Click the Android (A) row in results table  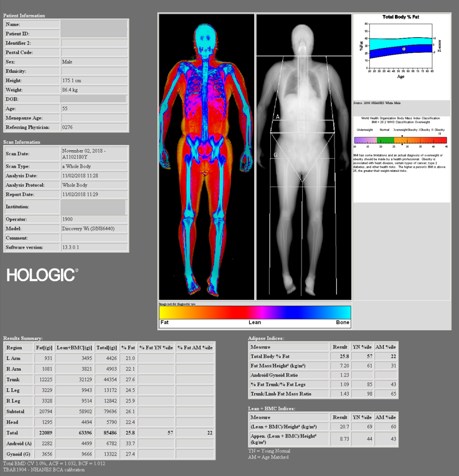point(110,444)
